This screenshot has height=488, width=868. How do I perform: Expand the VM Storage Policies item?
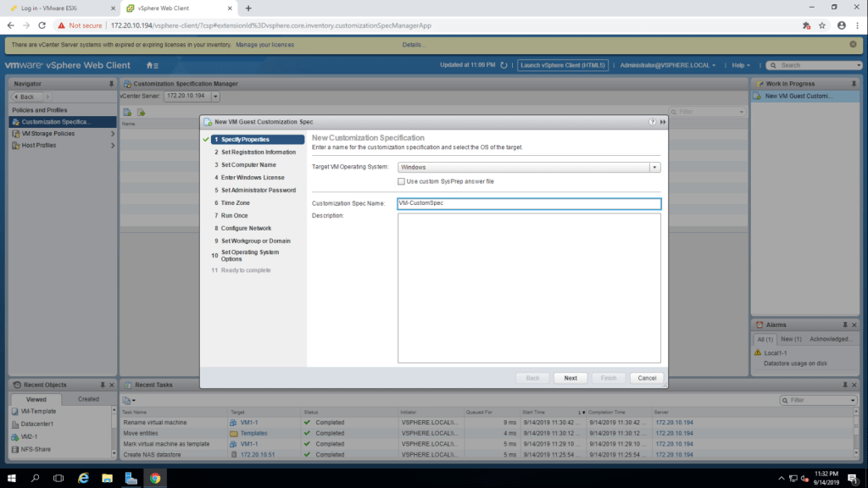(x=113, y=134)
